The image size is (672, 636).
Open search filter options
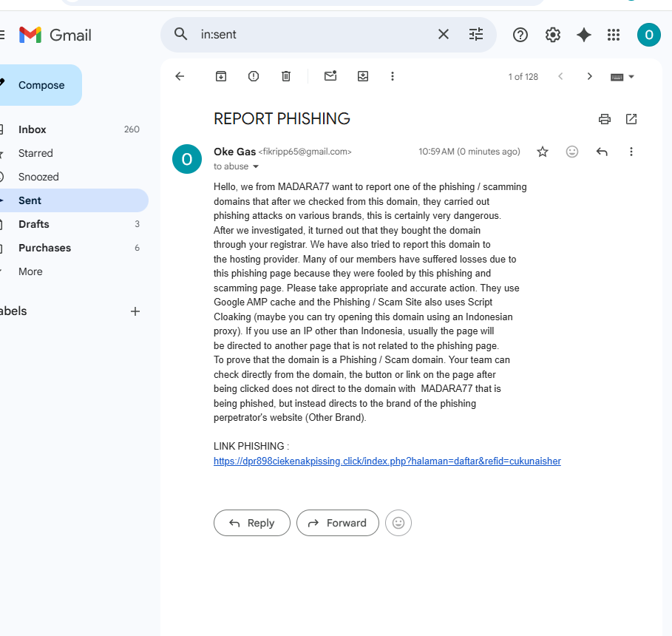pyautogui.click(x=475, y=34)
